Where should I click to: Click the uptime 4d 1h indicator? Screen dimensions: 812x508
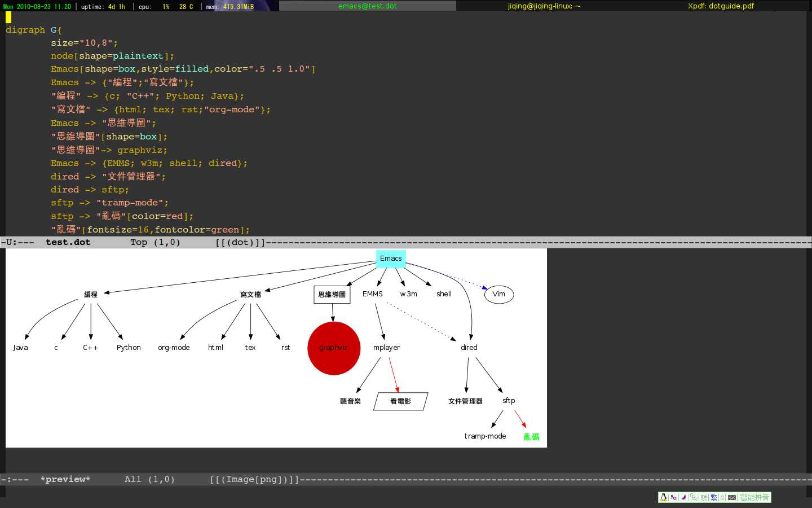click(x=103, y=6)
